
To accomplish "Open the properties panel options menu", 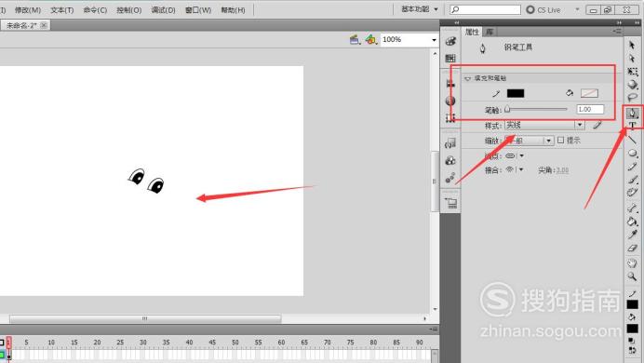I will pos(616,32).
